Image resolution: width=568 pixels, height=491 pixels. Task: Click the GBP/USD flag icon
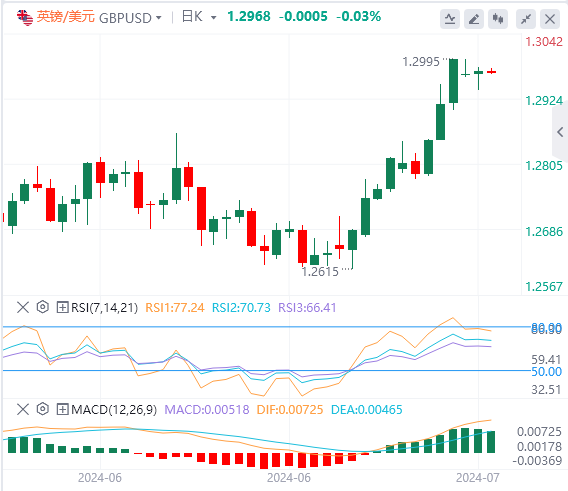(25, 18)
